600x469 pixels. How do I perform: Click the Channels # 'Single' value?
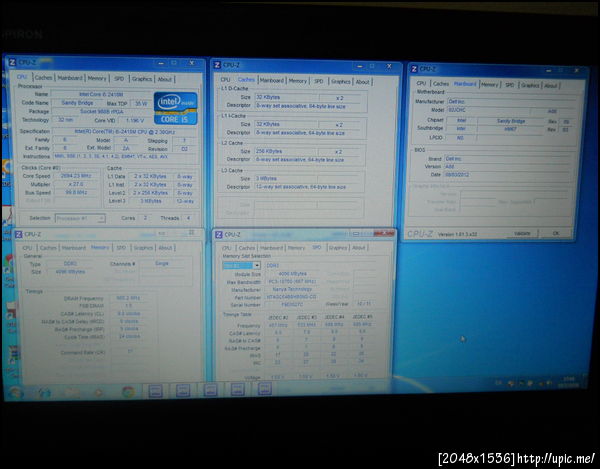(162, 264)
